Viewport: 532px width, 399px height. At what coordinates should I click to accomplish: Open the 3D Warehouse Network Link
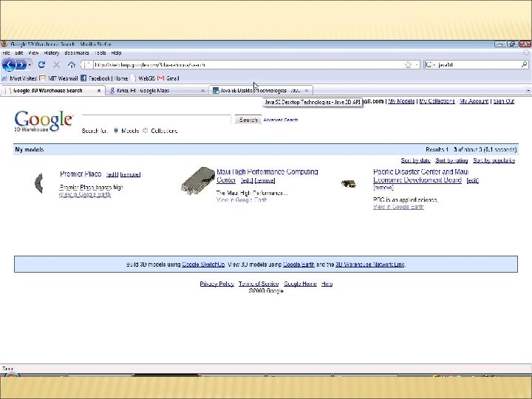pos(370,265)
